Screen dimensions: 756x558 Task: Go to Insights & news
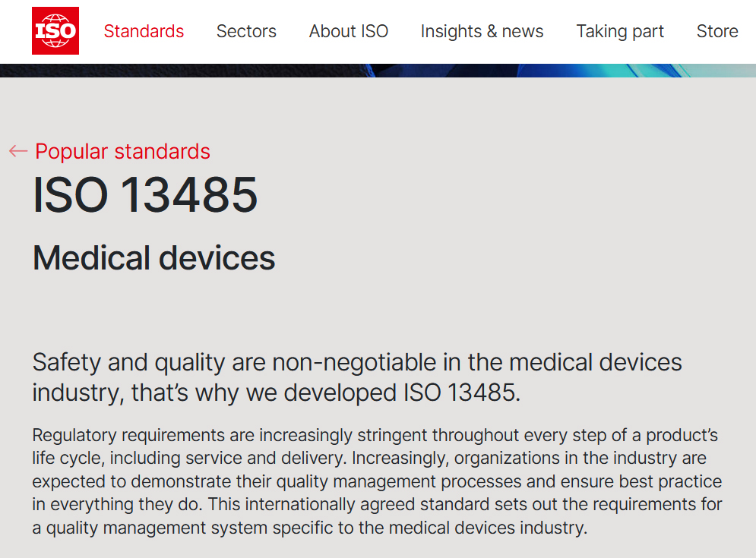(482, 31)
